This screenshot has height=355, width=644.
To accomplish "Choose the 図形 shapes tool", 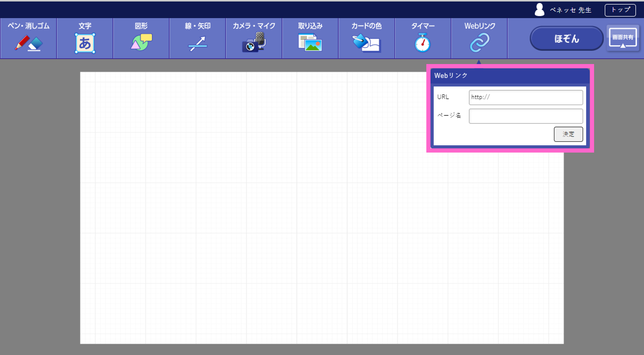I will 141,39.
